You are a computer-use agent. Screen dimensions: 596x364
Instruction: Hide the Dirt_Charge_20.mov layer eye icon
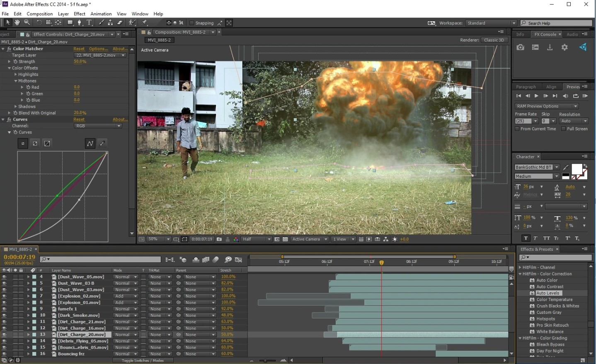[x=4, y=335]
